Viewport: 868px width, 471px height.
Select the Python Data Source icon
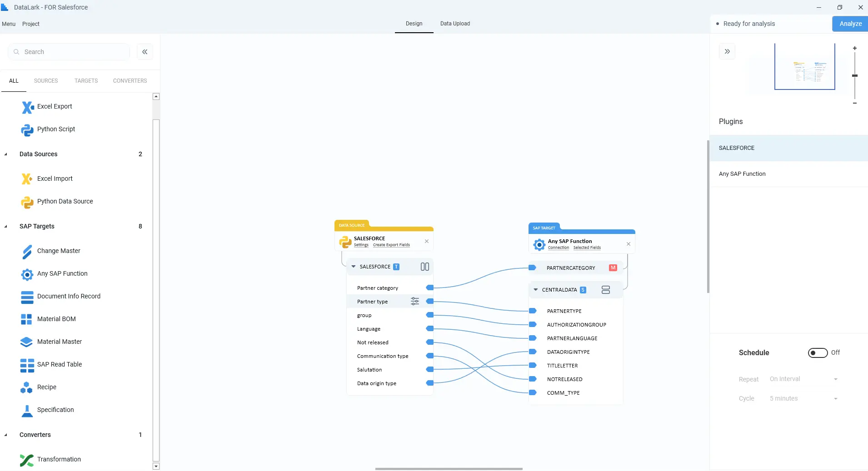coord(27,202)
